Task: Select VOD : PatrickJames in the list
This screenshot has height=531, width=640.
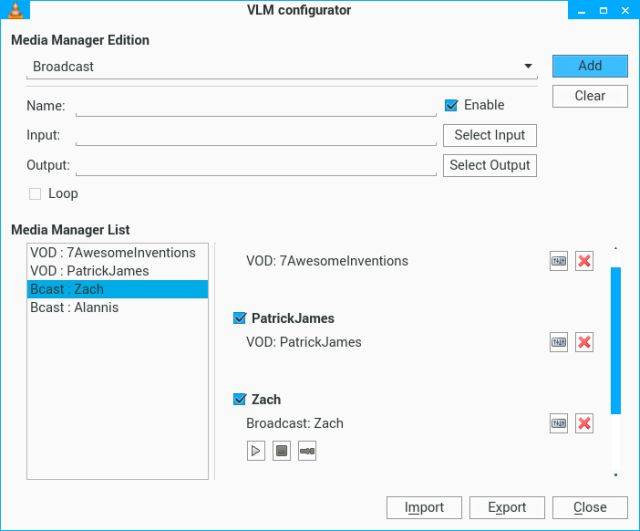Action: click(90, 271)
